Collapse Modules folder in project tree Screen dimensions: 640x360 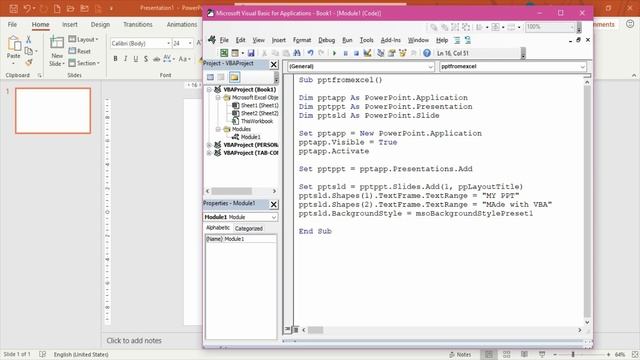pyautogui.click(x=218, y=129)
